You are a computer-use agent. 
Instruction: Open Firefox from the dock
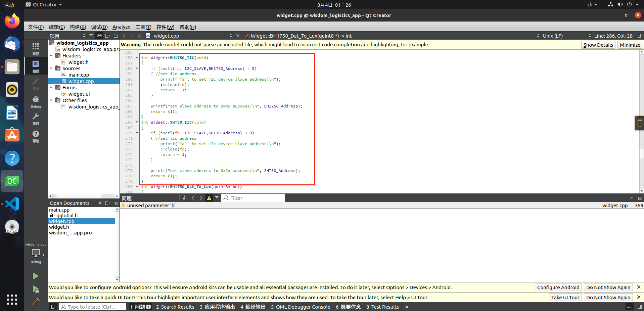(x=12, y=21)
